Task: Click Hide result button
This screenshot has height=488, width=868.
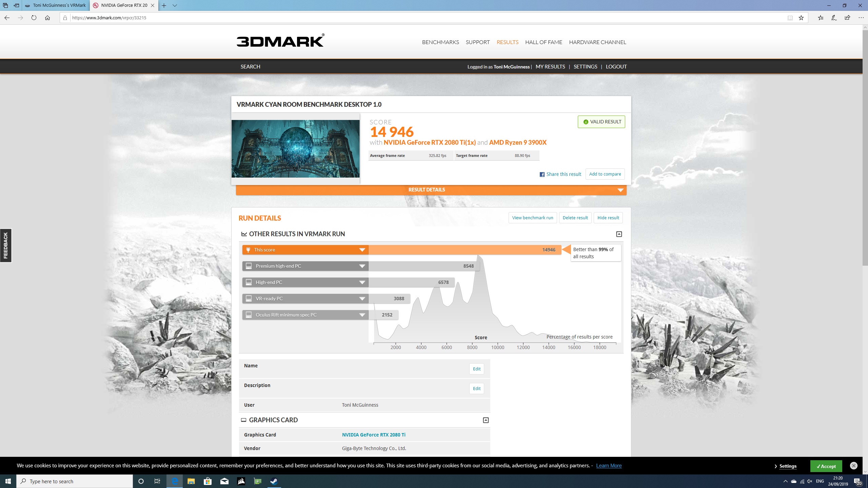Action: click(x=608, y=218)
